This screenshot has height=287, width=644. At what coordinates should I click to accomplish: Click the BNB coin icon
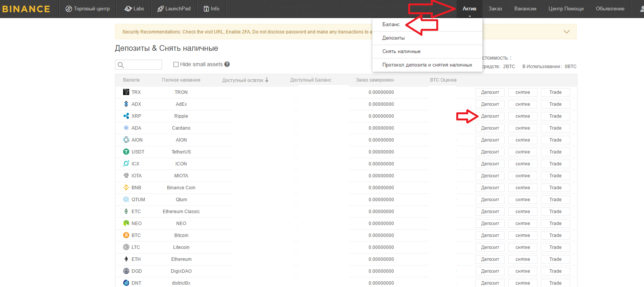click(x=126, y=187)
